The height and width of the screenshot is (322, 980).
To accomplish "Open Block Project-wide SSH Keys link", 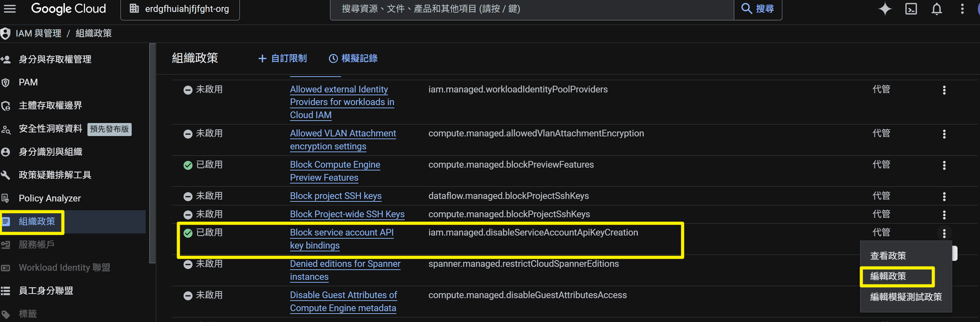I will pyautogui.click(x=347, y=214).
